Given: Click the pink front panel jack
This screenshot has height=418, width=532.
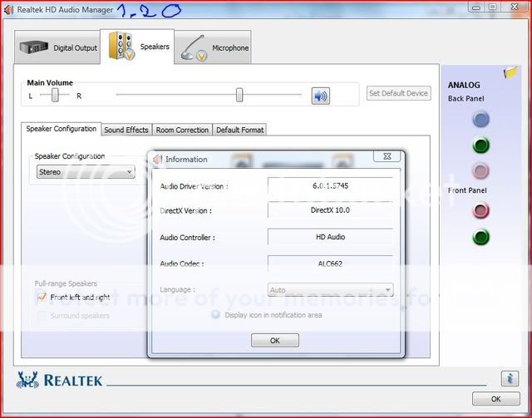Looking at the screenshot, I should click(480, 210).
